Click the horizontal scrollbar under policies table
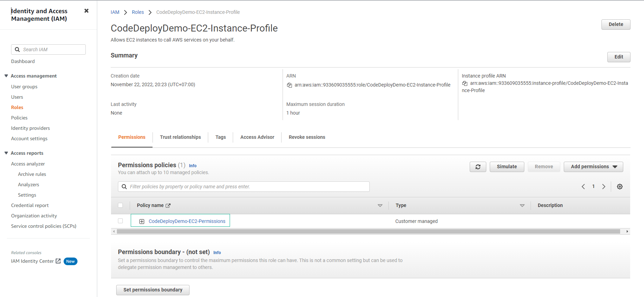644x297 pixels. point(368,231)
